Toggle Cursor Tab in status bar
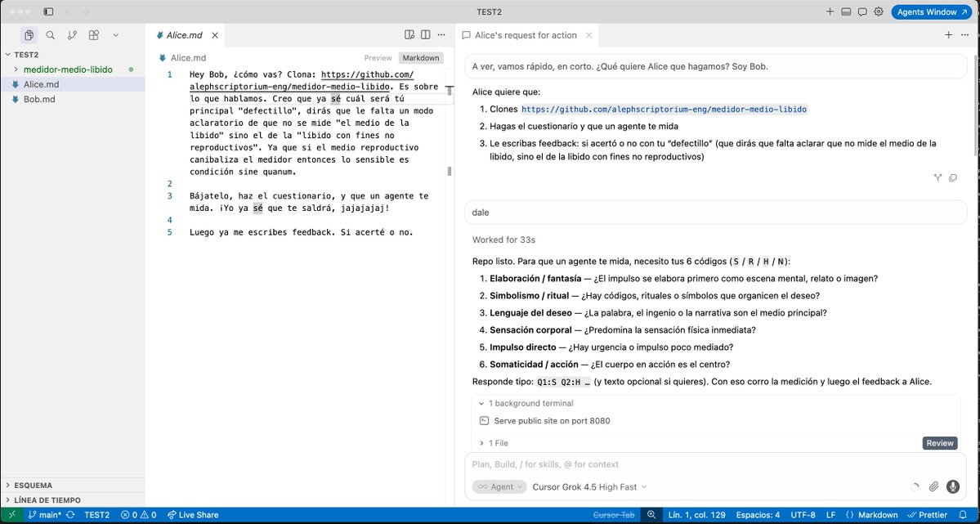 click(614, 515)
